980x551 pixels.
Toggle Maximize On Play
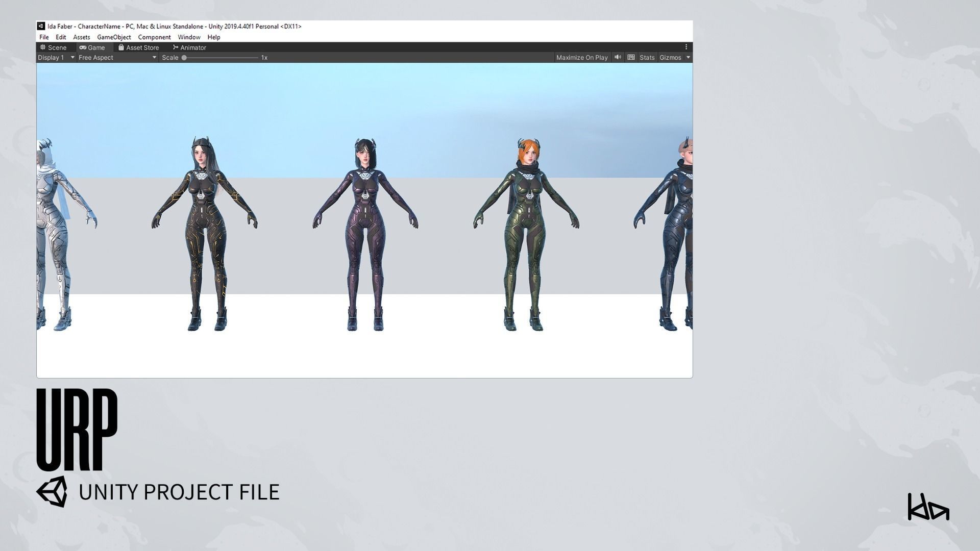click(x=581, y=58)
